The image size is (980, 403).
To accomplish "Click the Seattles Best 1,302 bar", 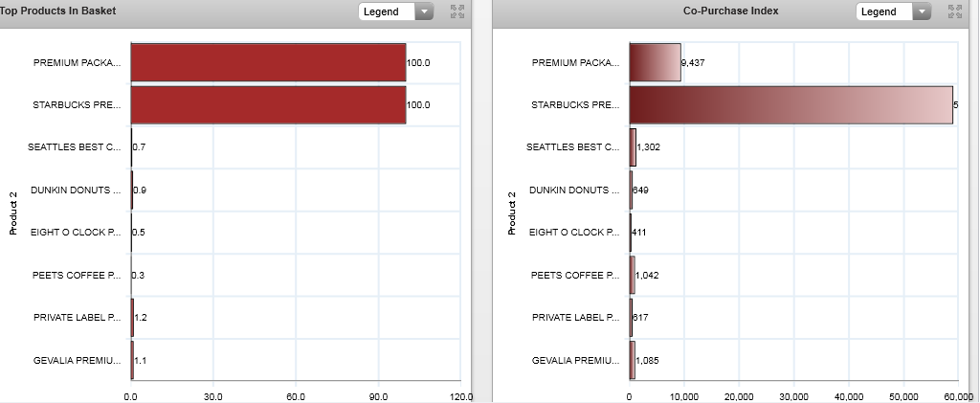I will (x=633, y=146).
